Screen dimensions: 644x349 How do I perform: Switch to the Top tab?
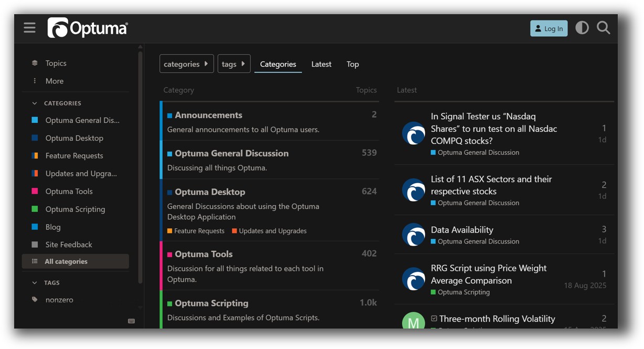(x=353, y=64)
